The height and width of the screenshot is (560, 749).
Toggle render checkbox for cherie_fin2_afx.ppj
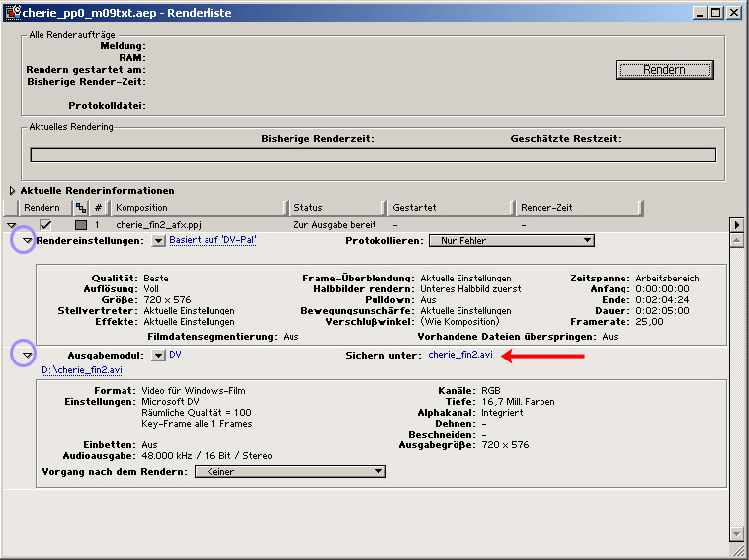pyautogui.click(x=45, y=225)
